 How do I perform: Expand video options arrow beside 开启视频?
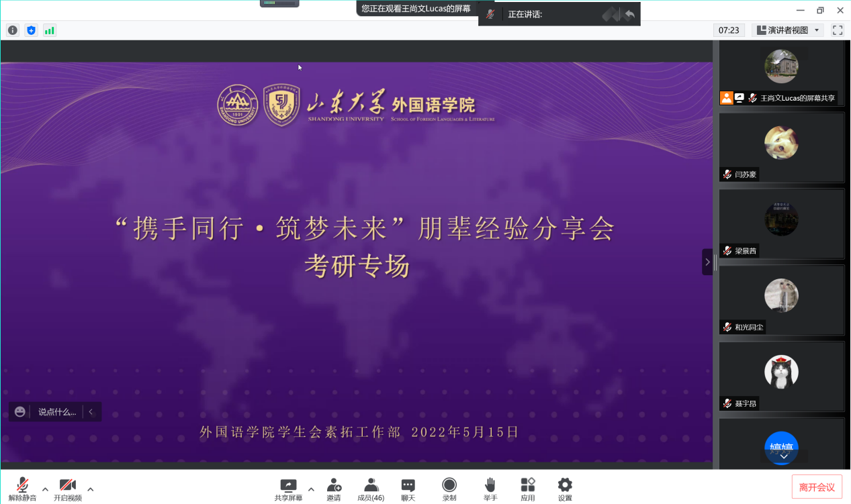pyautogui.click(x=90, y=489)
